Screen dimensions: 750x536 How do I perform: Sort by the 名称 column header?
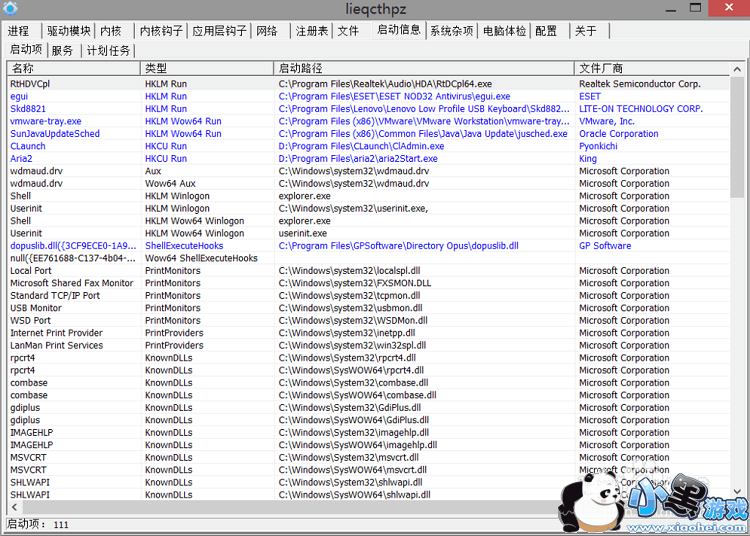(x=73, y=68)
